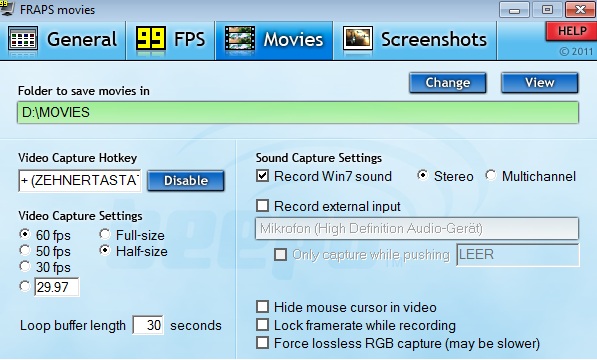
Task: Switch to the FPS tab label
Action: coord(190,39)
